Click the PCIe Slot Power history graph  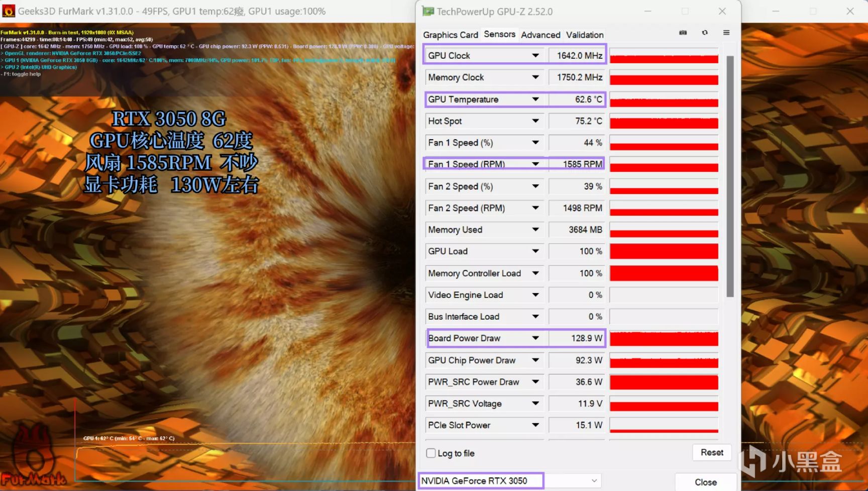[x=664, y=425]
